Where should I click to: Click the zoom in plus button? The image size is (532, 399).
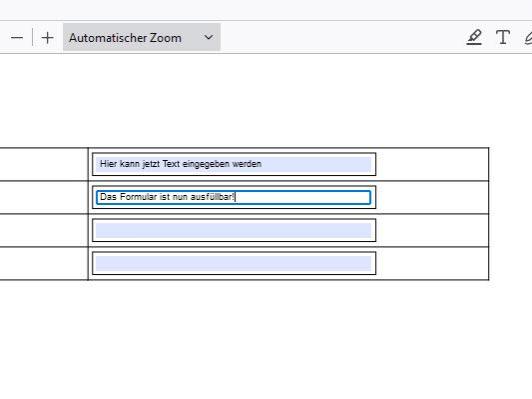(x=48, y=38)
